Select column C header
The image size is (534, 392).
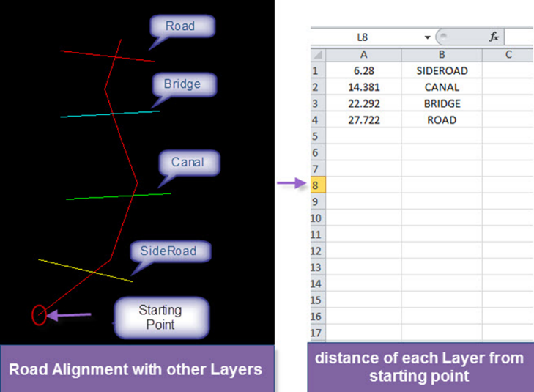click(x=508, y=55)
